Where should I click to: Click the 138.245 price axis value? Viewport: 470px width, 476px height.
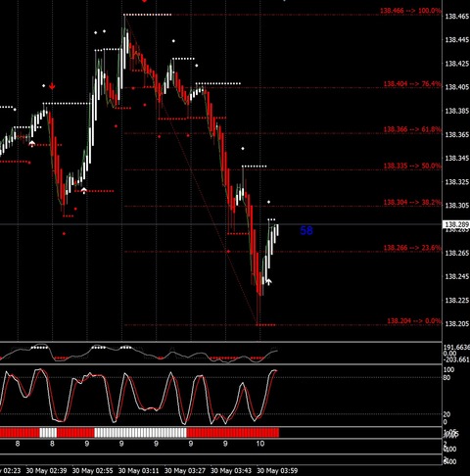(x=457, y=276)
